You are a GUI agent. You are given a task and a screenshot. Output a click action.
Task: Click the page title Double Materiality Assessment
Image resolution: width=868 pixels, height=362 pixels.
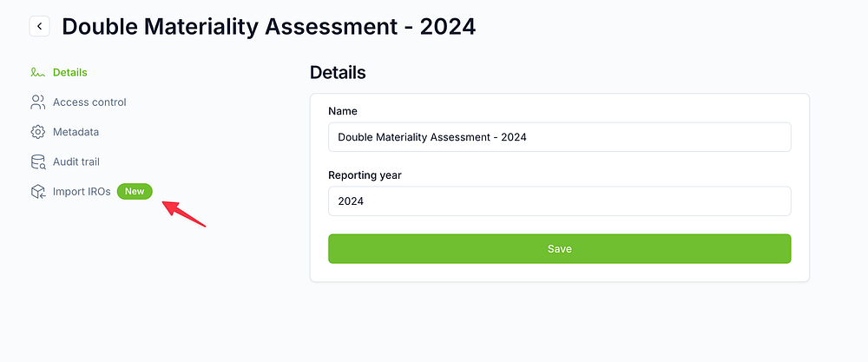pyautogui.click(x=269, y=26)
